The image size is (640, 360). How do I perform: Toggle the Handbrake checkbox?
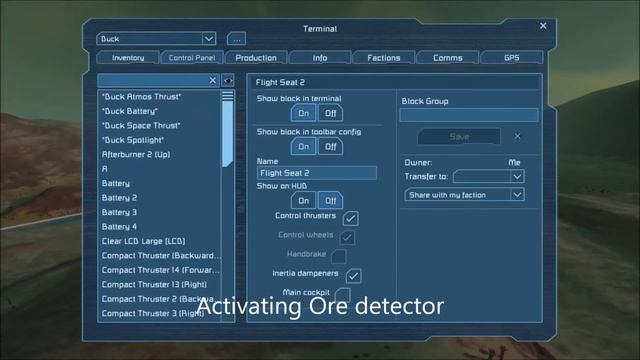tap(339, 256)
